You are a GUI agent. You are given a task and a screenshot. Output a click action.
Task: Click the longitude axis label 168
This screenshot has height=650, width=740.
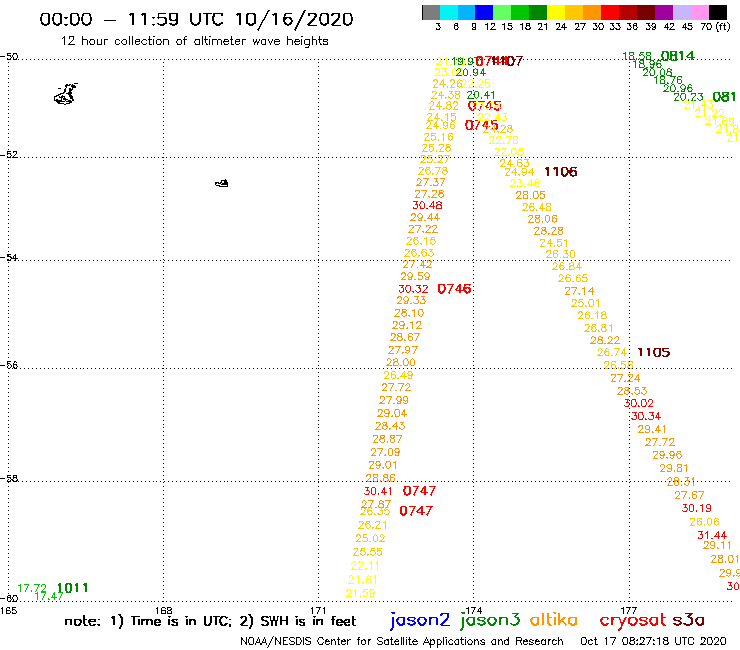tap(163, 610)
